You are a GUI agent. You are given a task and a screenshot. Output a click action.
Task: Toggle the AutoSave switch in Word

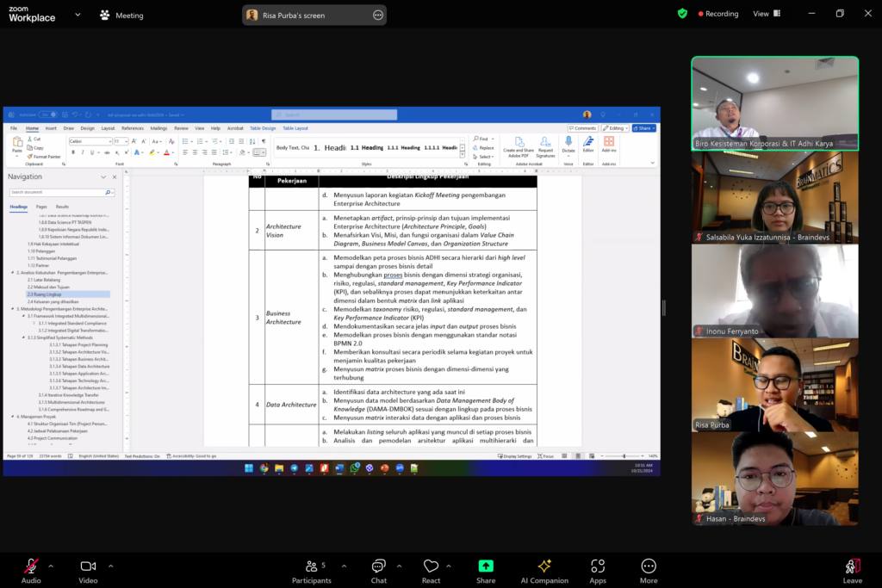coord(48,114)
